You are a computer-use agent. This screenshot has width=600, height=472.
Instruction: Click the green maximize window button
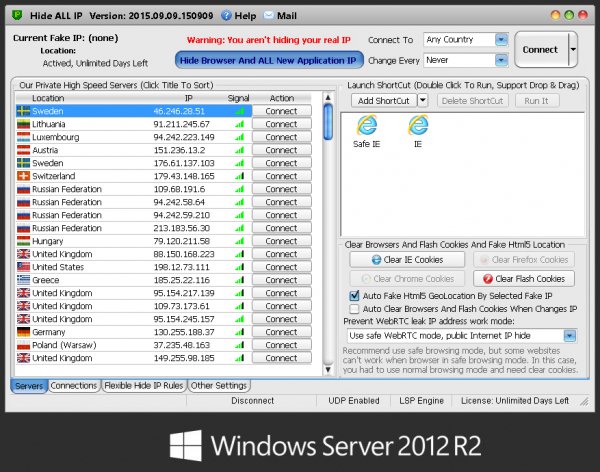pos(569,15)
